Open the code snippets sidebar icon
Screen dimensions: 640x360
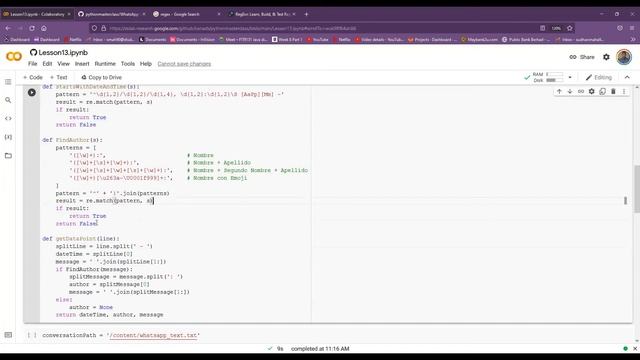(x=8, y=118)
